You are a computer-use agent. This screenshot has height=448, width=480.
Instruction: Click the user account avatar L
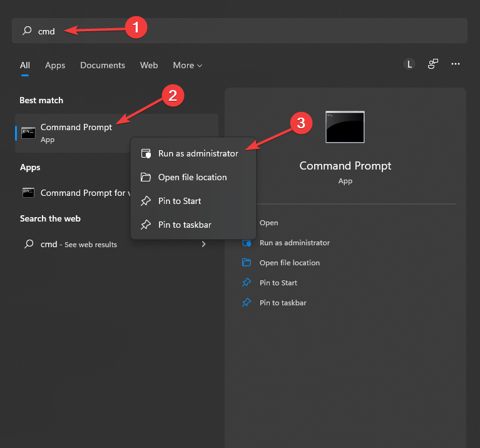pyautogui.click(x=409, y=64)
